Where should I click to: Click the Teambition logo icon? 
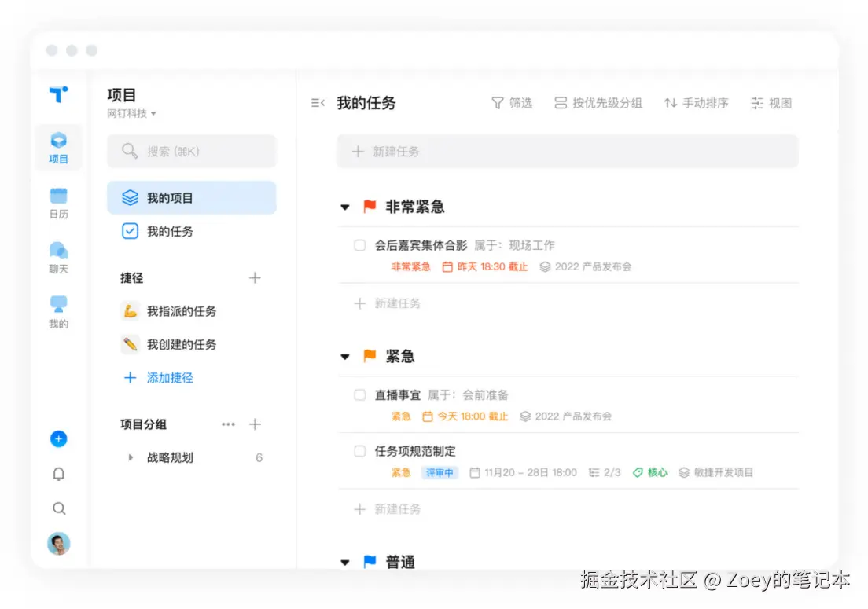click(58, 94)
